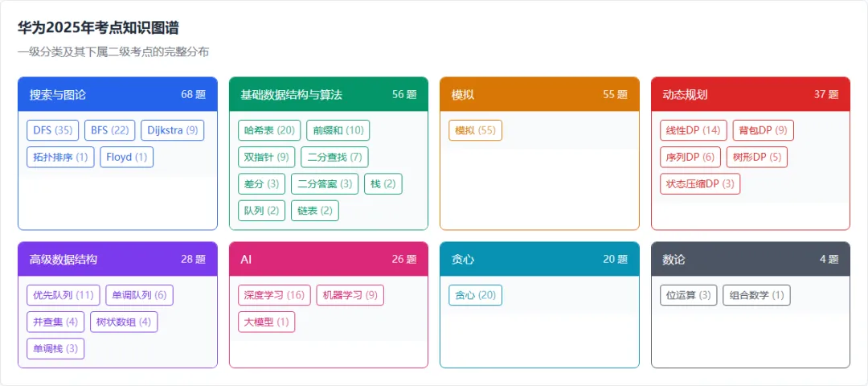The image size is (868, 386).
Task: Click the 搜索与图论 card header title
Action: point(58,95)
